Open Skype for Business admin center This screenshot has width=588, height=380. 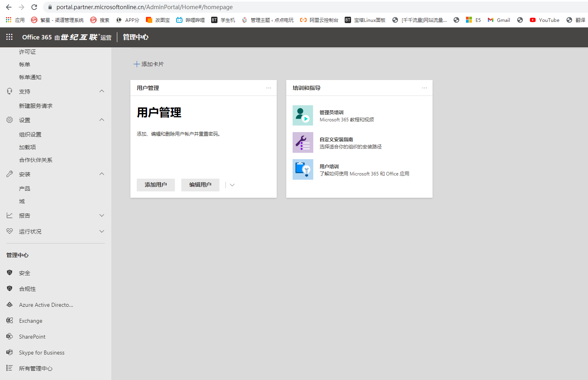[42, 353]
